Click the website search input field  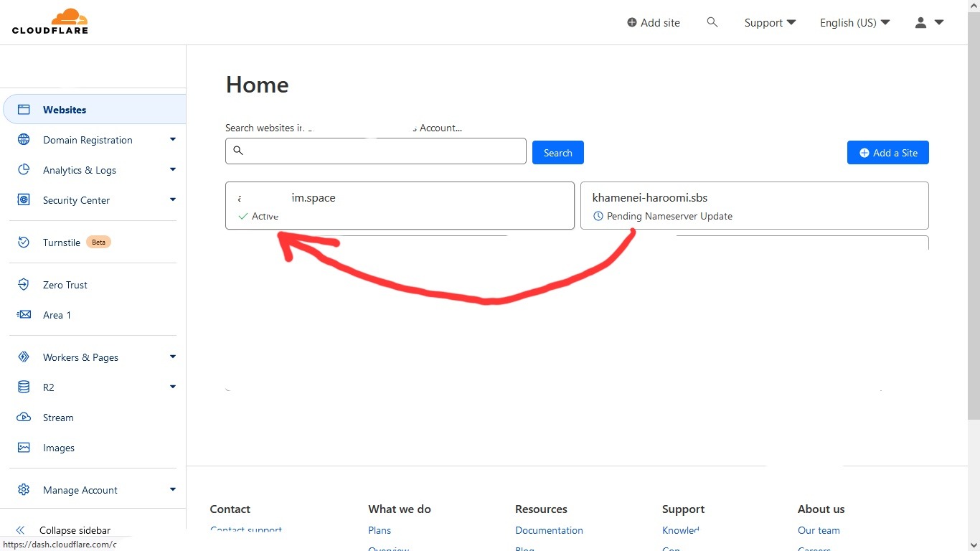point(376,151)
